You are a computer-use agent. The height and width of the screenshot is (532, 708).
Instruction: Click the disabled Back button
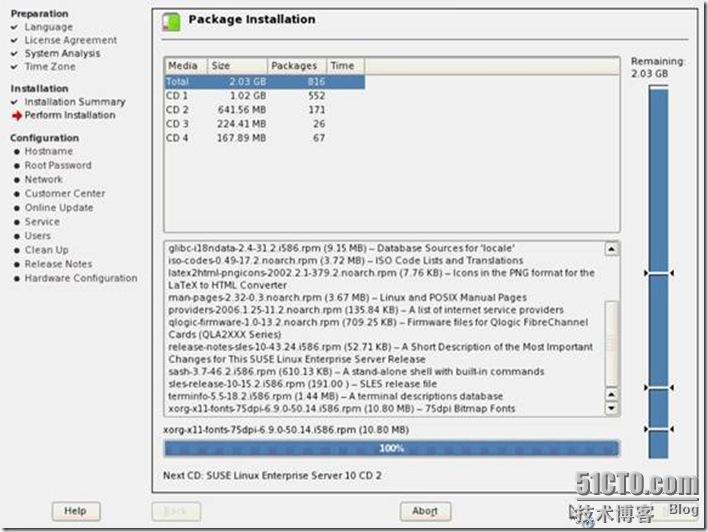[x=176, y=511]
